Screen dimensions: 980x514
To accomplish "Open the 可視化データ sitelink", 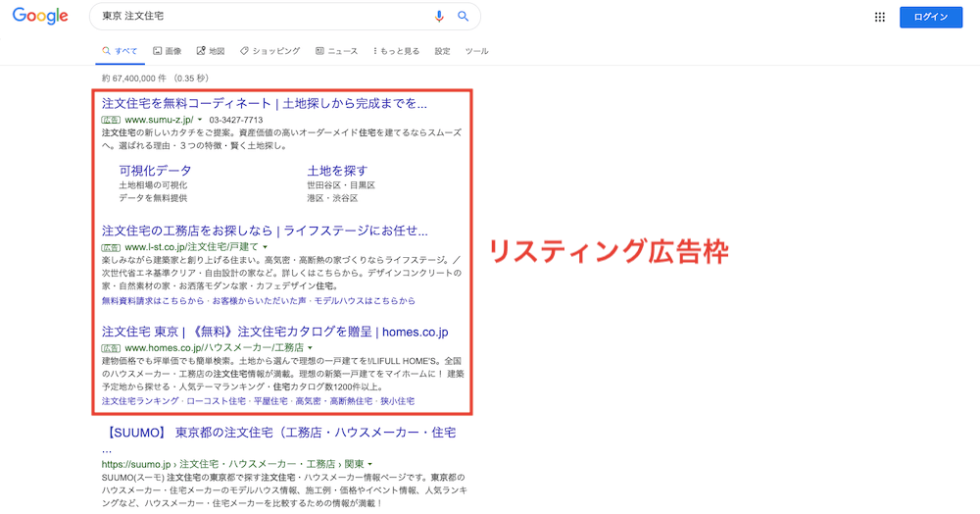I will (155, 171).
